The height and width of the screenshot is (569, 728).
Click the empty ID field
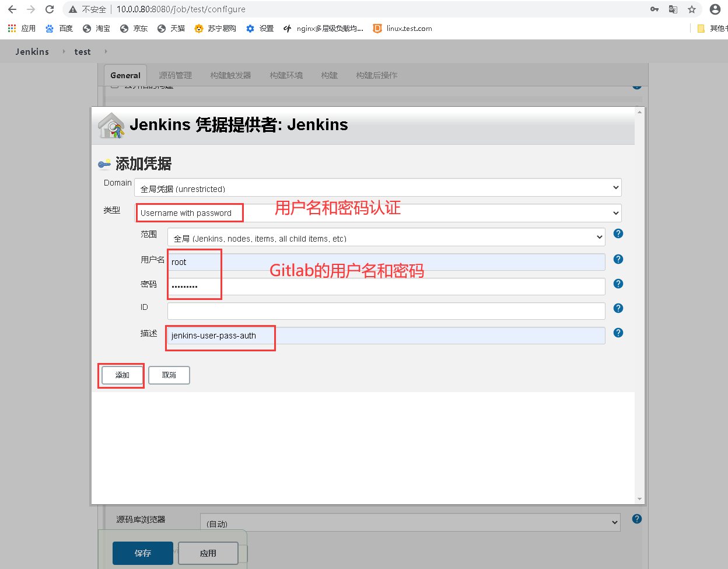point(386,311)
